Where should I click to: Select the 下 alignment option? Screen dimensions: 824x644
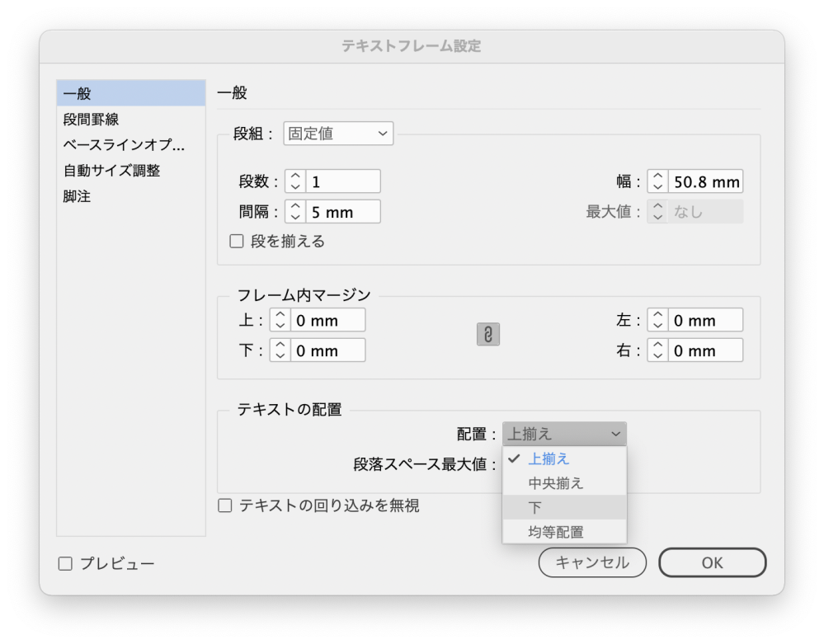pyautogui.click(x=536, y=508)
